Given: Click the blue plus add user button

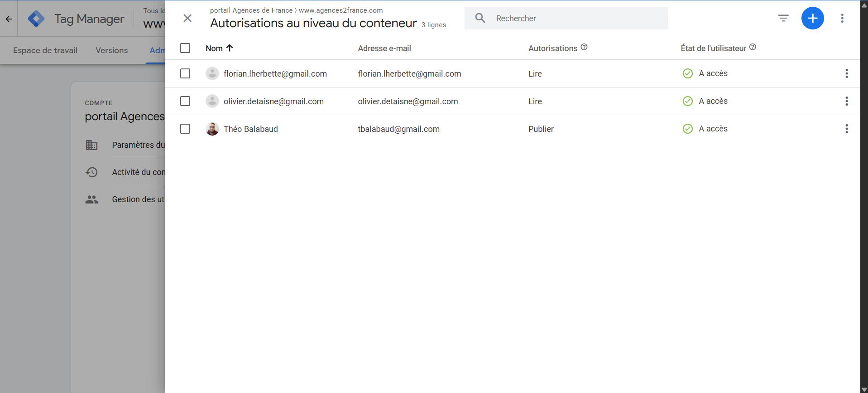Looking at the screenshot, I should (x=812, y=18).
